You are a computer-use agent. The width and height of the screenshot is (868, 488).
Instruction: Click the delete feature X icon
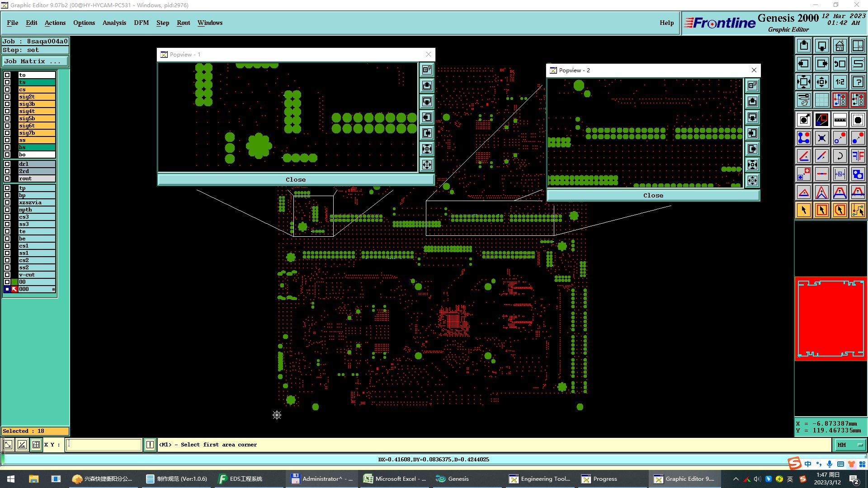pos(821,138)
